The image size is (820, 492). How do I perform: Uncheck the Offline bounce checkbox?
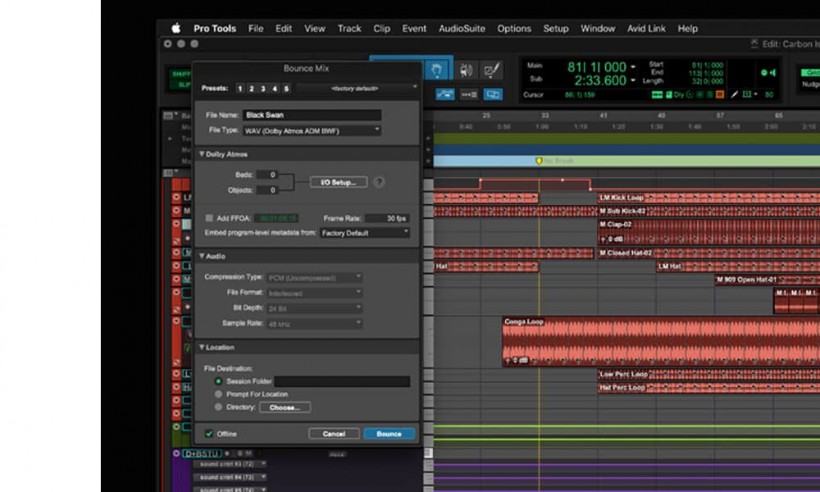tap(209, 433)
